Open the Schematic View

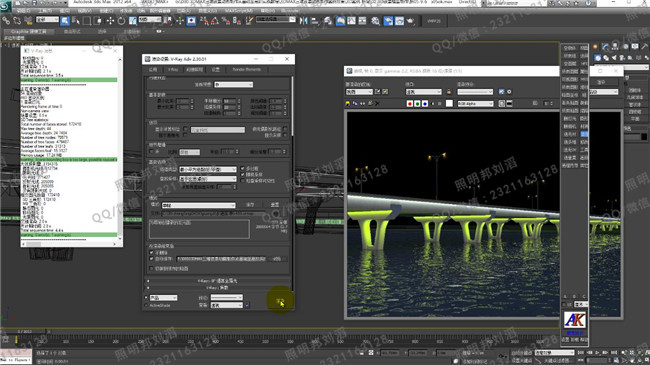(x=362, y=20)
